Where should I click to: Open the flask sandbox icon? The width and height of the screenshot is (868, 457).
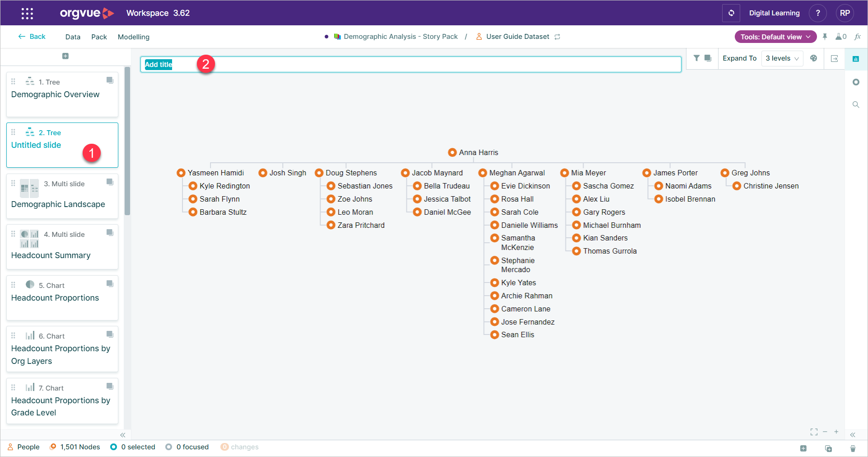click(x=840, y=37)
